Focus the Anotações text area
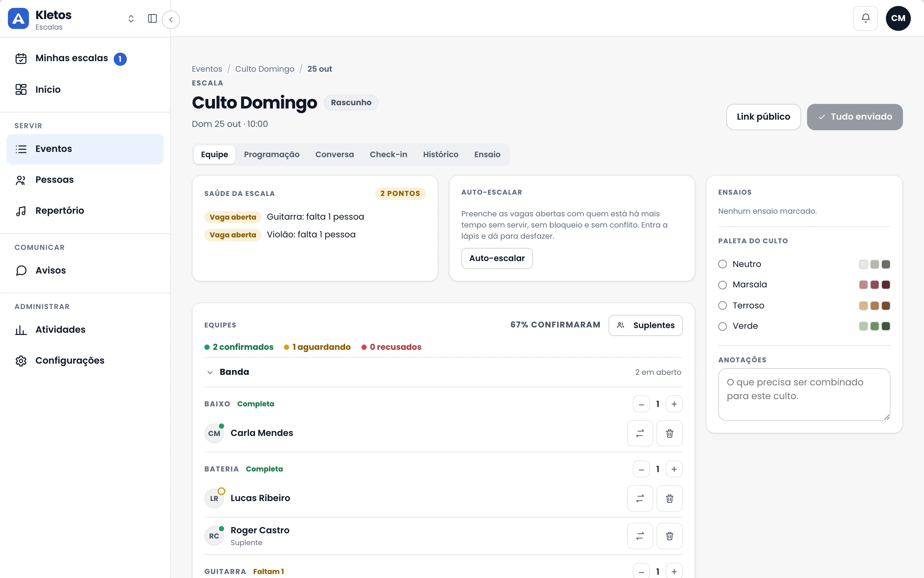Viewport: 924px width, 578px height. (804, 395)
